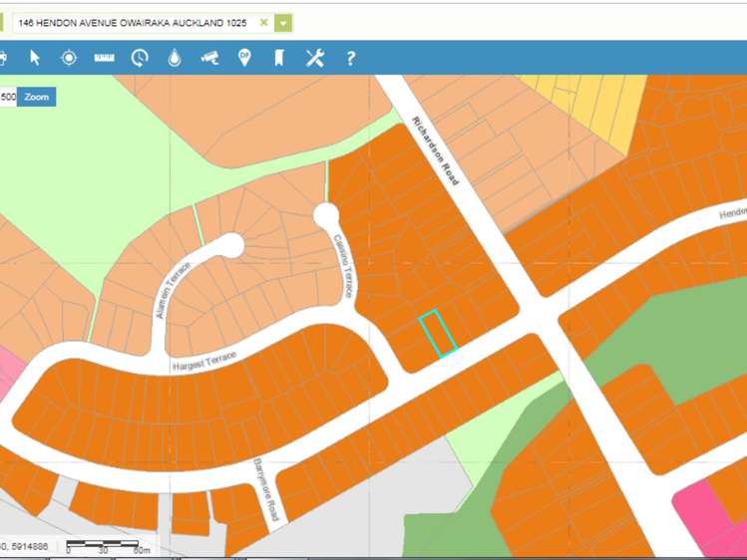This screenshot has height=560, width=747.
Task: Open the bookmarks tool
Action: tap(279, 58)
